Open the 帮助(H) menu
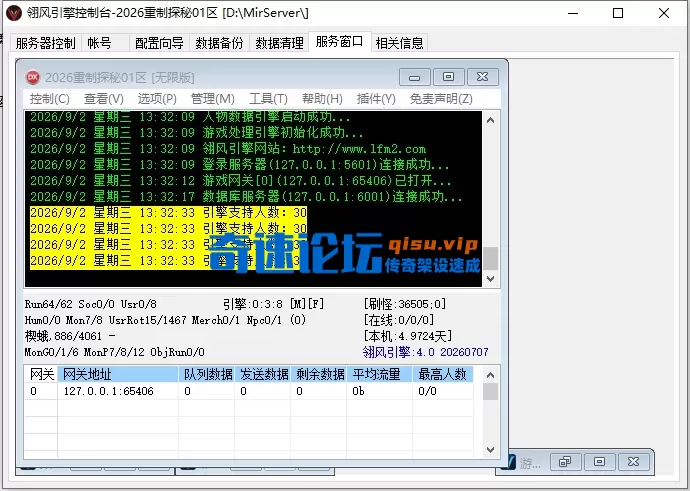This screenshot has height=491, width=690. [x=322, y=99]
